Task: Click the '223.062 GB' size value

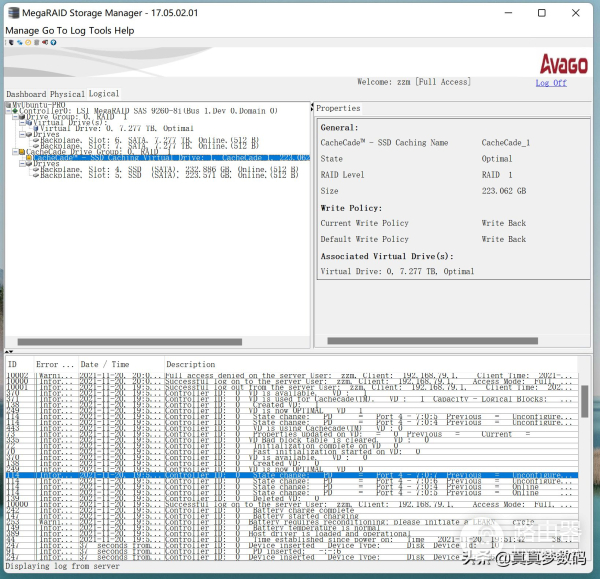Action: [x=504, y=191]
